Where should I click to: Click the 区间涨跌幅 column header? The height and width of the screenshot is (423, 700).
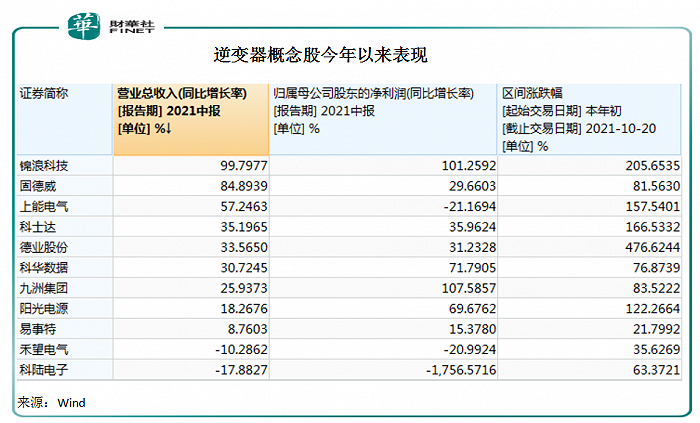pos(589,119)
